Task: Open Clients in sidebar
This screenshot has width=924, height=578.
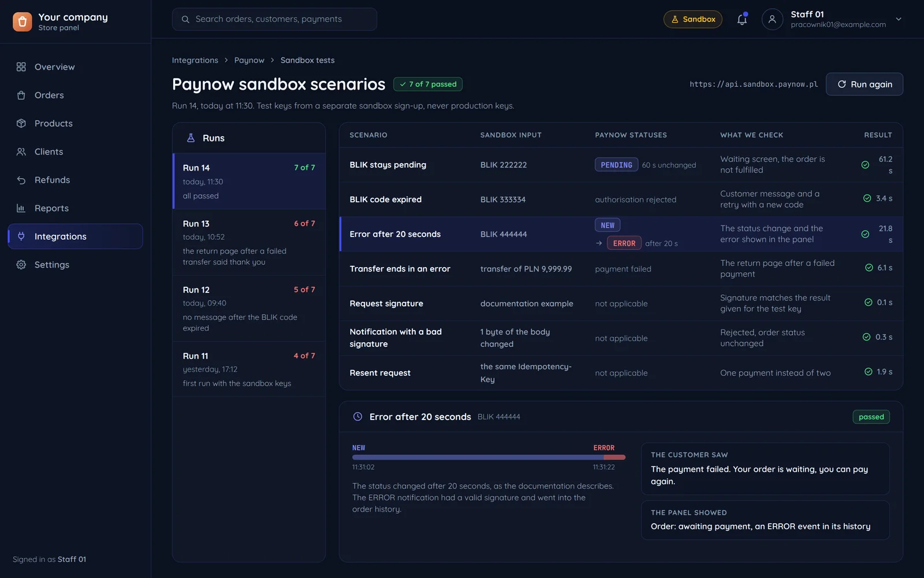Action: pyautogui.click(x=75, y=152)
